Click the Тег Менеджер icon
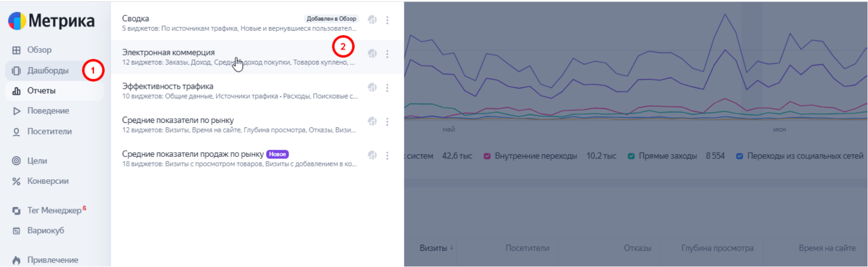Screen dimensions: 868x267 coord(16,211)
